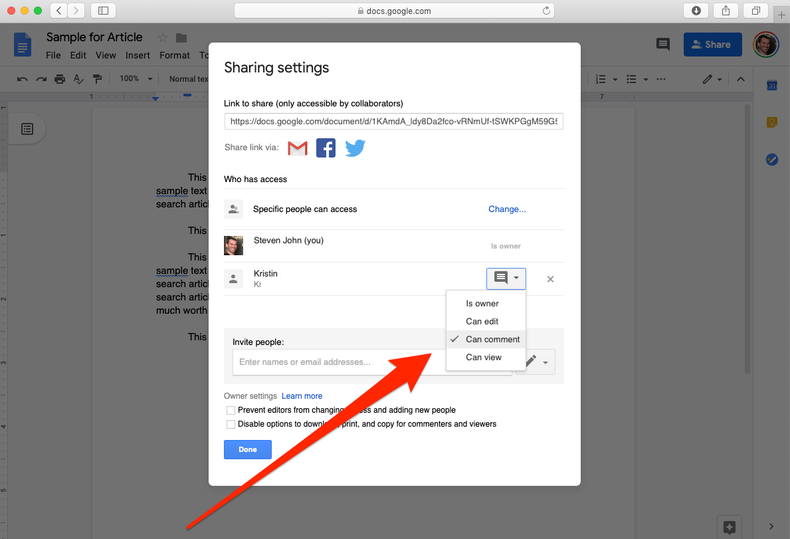Screen dimensions: 790x539
Task: Open comment history icon in header
Action: [x=662, y=45]
